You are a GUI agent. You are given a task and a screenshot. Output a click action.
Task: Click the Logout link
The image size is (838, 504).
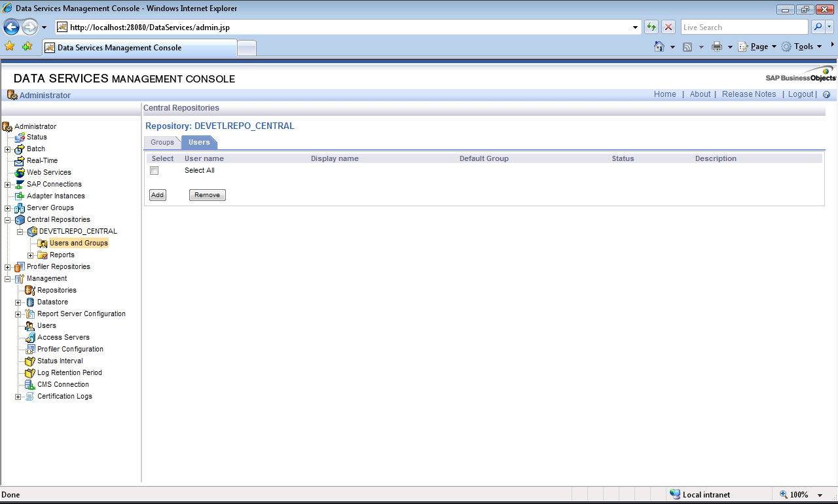pyautogui.click(x=801, y=94)
